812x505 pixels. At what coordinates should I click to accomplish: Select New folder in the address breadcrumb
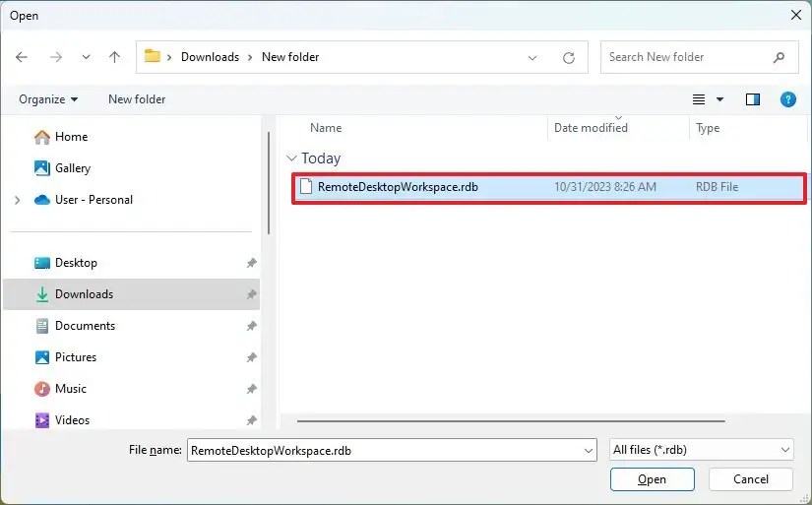tap(290, 57)
